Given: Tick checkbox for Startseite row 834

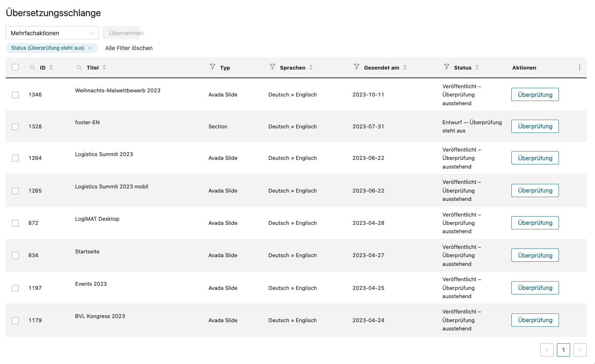Looking at the screenshot, I should pos(15,256).
